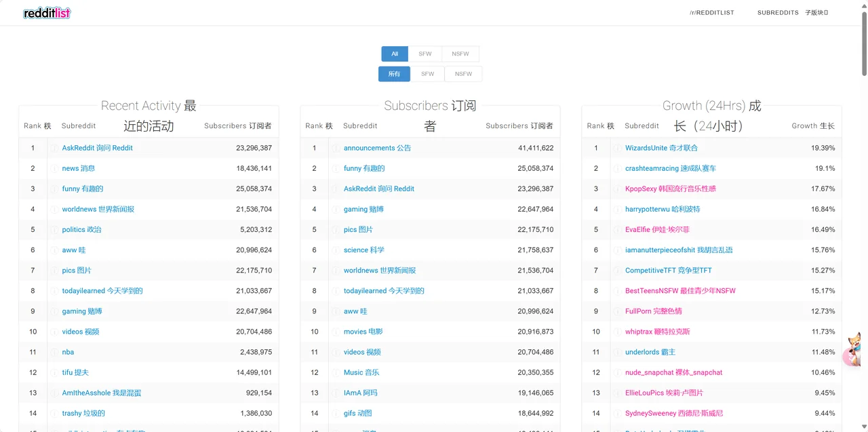The image size is (868, 432).
Task: Open info icon for aww in Recent Activity
Action: (x=54, y=250)
